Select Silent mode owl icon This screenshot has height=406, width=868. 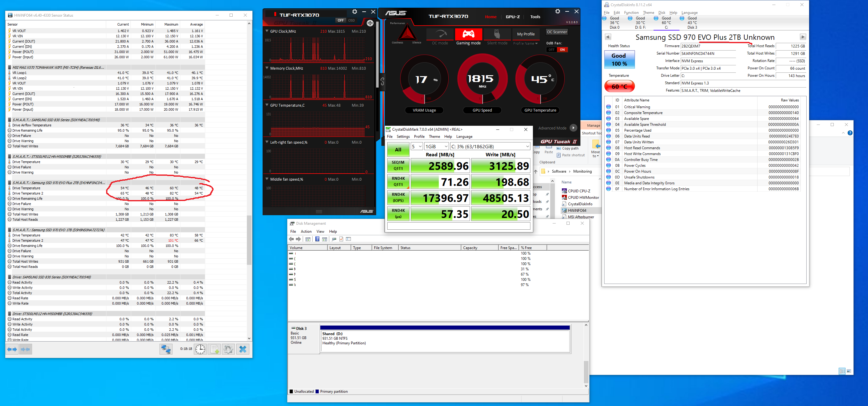[x=497, y=34]
